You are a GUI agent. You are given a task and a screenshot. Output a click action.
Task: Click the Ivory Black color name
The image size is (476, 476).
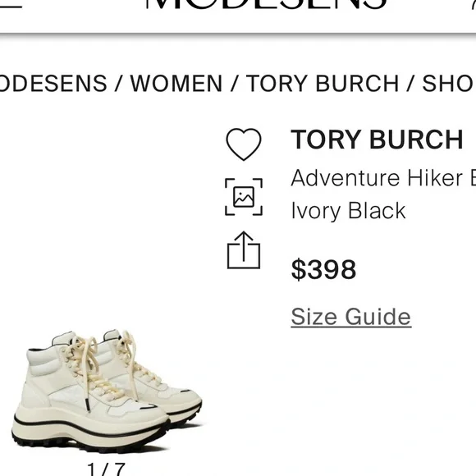coord(348,212)
